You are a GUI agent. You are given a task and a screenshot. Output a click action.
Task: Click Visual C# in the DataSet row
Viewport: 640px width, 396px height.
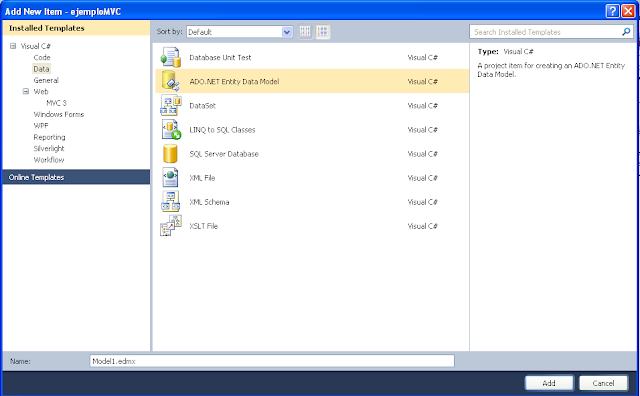(x=422, y=106)
